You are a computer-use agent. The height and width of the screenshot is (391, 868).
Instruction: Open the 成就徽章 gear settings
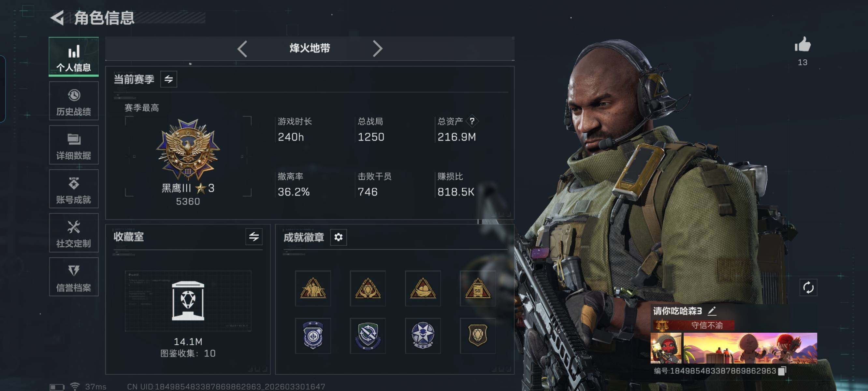coord(338,237)
